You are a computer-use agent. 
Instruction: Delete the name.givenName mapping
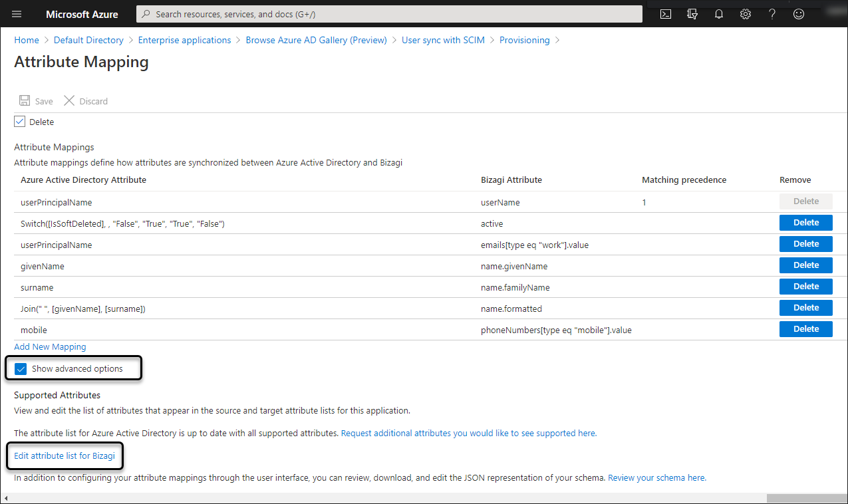coord(806,265)
